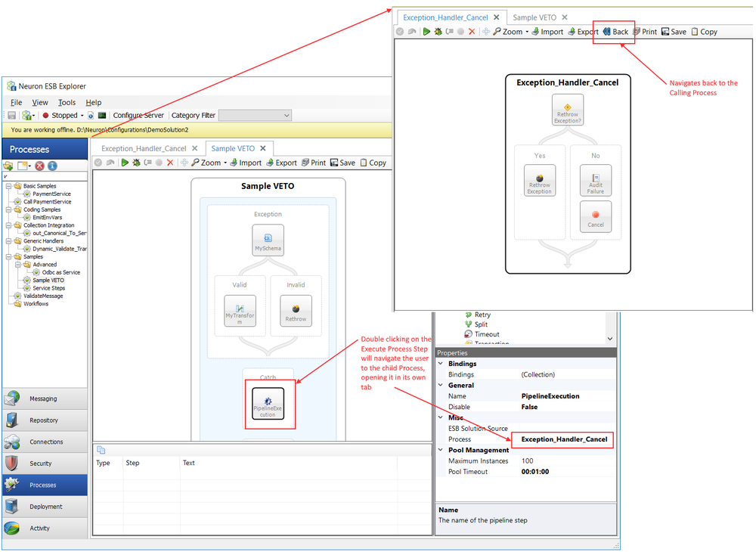Click the green Run arrow in the Sample VETO toolbar

125,163
